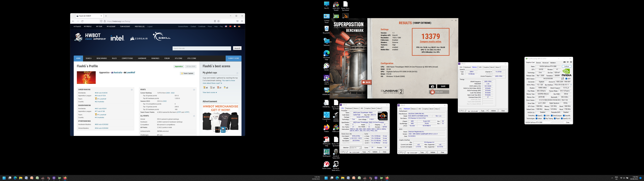This screenshot has width=644, height=181.
Task: Open BENCHMARKS in the HWBOT nav bar
Action: [x=102, y=58]
